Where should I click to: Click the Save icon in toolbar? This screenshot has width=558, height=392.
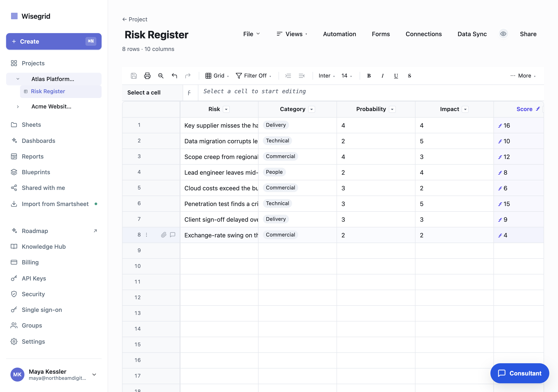click(x=134, y=76)
